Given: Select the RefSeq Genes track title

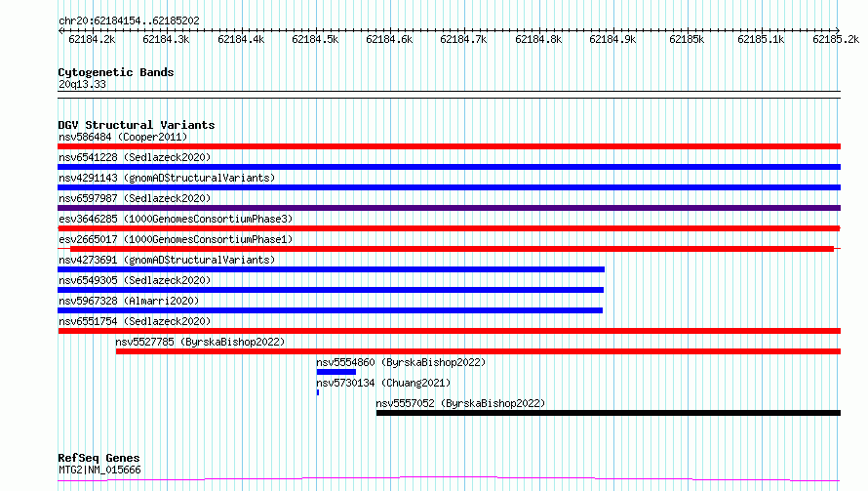Looking at the screenshot, I should pyautogui.click(x=99, y=458).
